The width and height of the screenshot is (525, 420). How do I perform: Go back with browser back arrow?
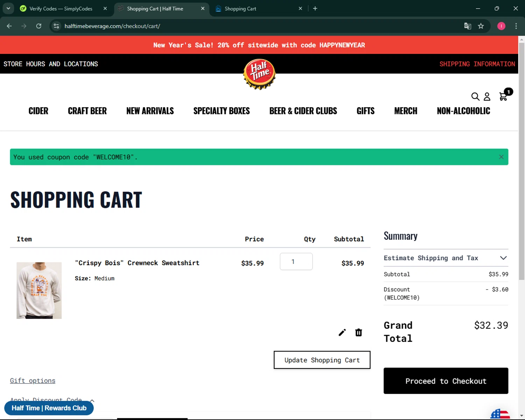[x=9, y=26]
